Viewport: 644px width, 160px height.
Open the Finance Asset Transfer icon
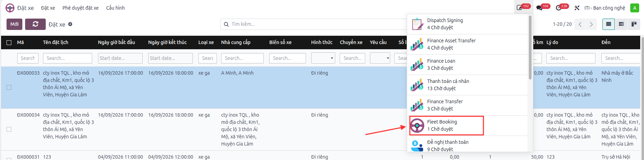(417, 44)
